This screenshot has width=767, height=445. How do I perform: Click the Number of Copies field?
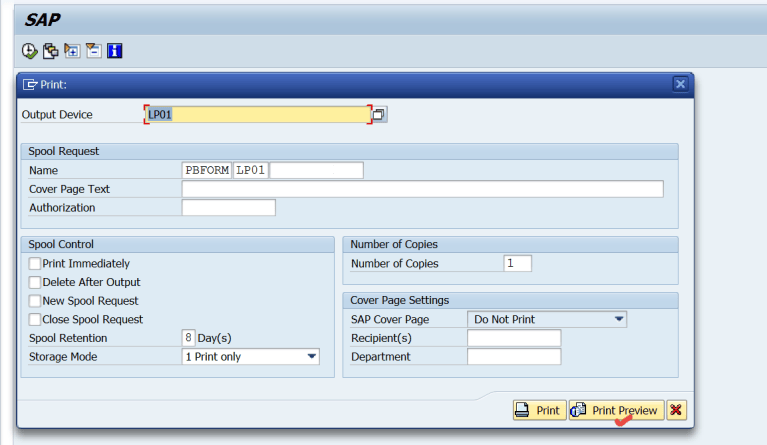pos(518,263)
